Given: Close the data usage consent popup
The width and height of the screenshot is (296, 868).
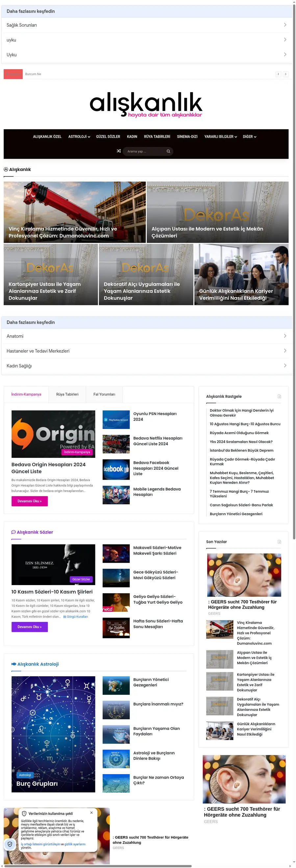Looking at the screenshot, I should coord(91,813).
